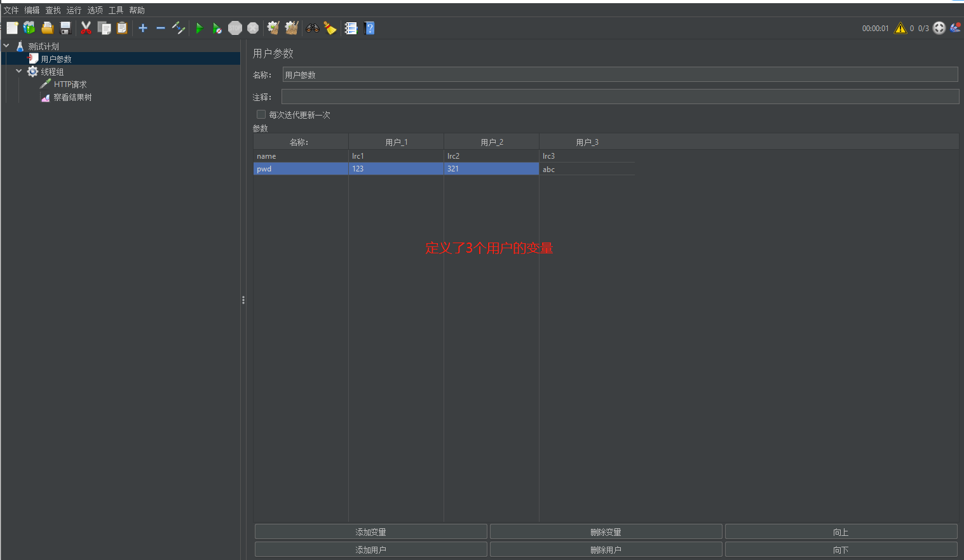The width and height of the screenshot is (964, 560).
Task: Click the Clear All results icon
Action: 292,28
